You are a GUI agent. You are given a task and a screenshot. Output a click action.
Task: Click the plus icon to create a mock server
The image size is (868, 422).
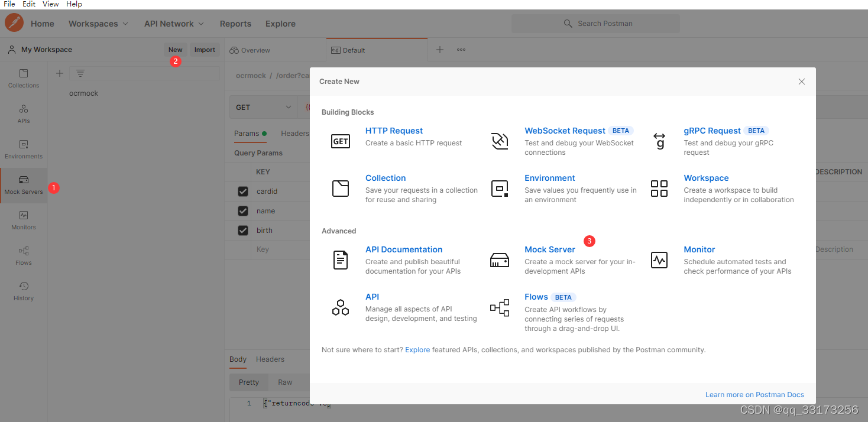tap(59, 73)
